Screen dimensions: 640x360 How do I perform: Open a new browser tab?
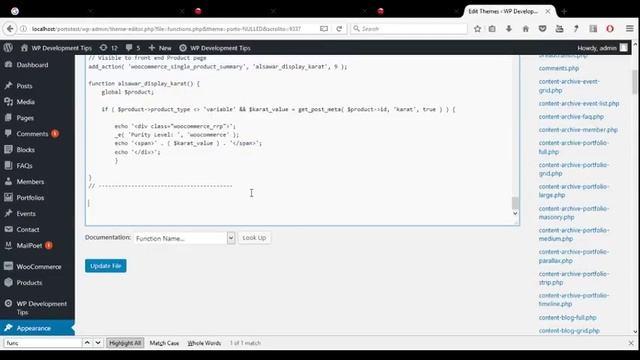point(564,11)
